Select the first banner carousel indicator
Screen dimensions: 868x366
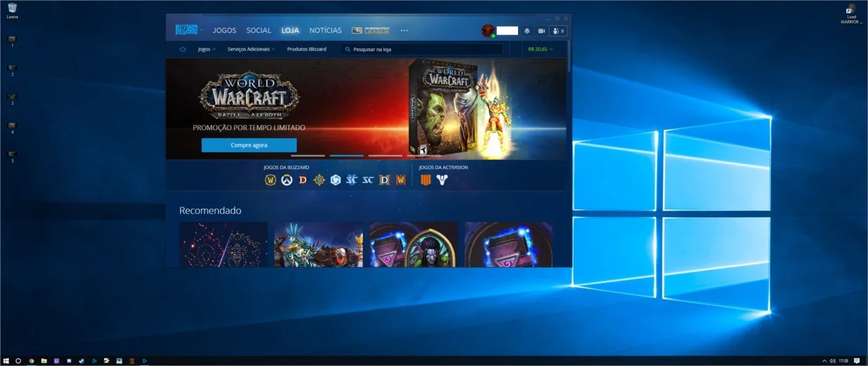point(308,155)
